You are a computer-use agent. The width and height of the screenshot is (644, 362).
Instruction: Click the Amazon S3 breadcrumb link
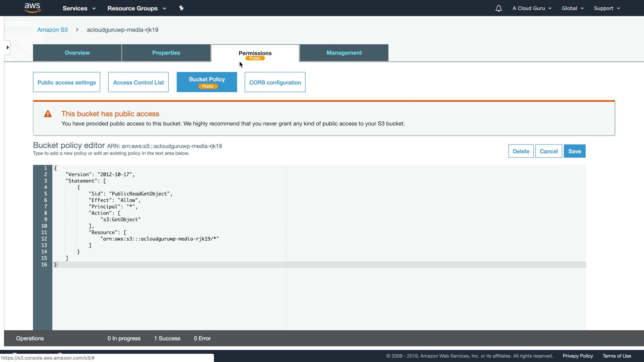52,30
